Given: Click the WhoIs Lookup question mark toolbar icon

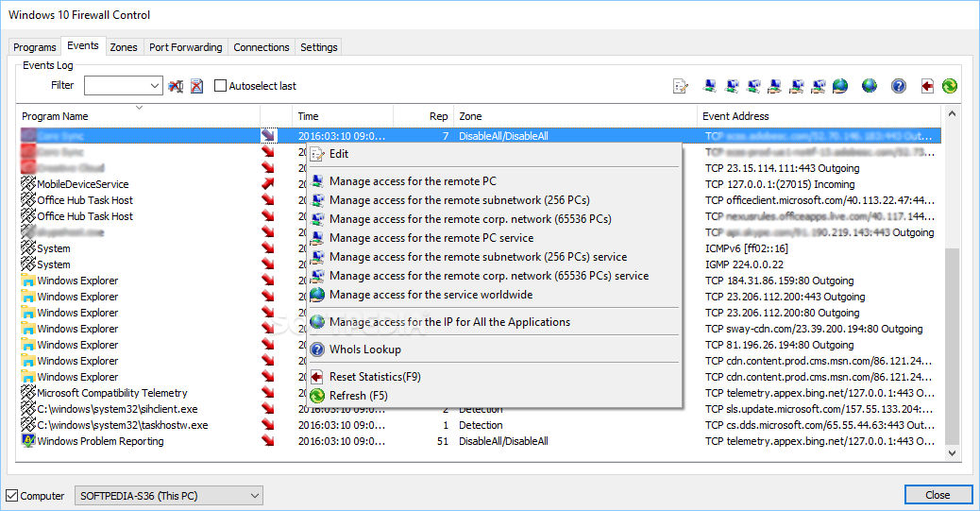Looking at the screenshot, I should (899, 86).
